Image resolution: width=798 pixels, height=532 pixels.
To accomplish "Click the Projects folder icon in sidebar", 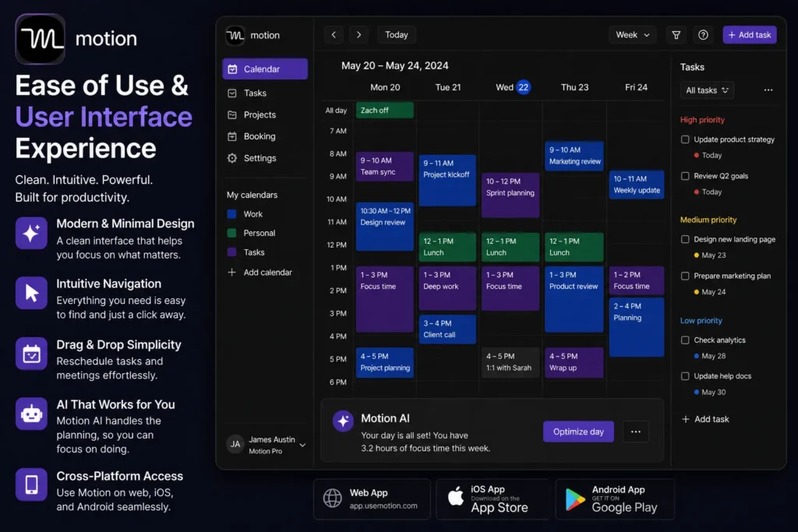I will (232, 115).
